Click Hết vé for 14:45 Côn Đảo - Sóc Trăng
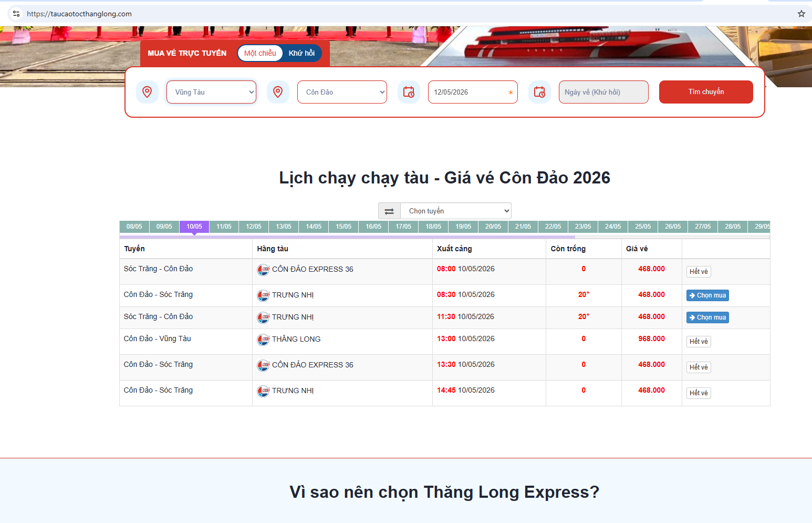This screenshot has height=523, width=812. pyautogui.click(x=699, y=393)
